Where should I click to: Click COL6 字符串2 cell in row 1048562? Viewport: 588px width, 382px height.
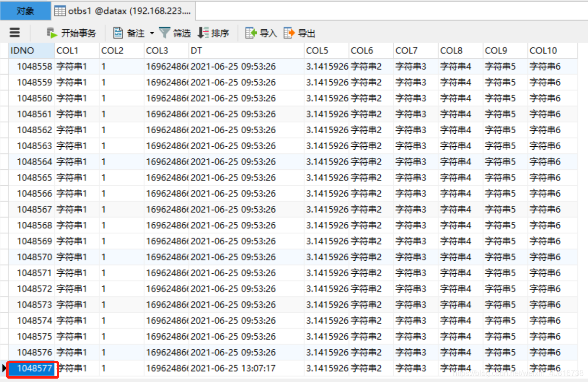[371, 130]
